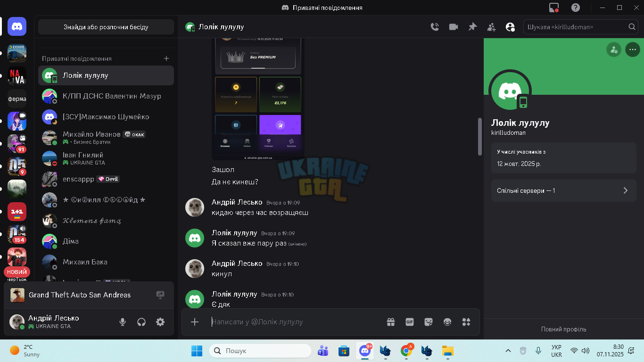Click the taskbar "Пошук" search box
The width and height of the screenshot is (644, 362).
pos(260,351)
